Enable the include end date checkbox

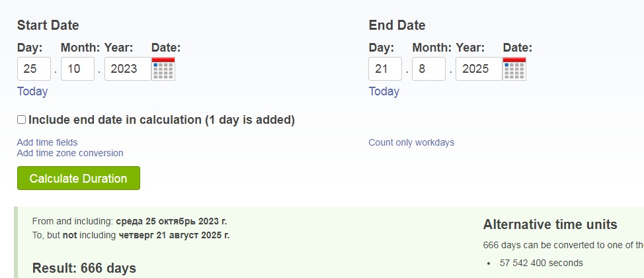[x=21, y=120]
